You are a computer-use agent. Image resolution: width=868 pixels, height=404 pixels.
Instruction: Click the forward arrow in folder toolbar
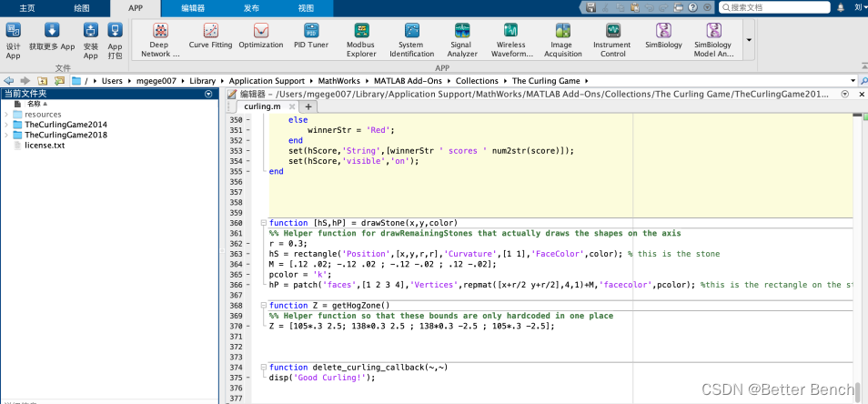tap(25, 81)
